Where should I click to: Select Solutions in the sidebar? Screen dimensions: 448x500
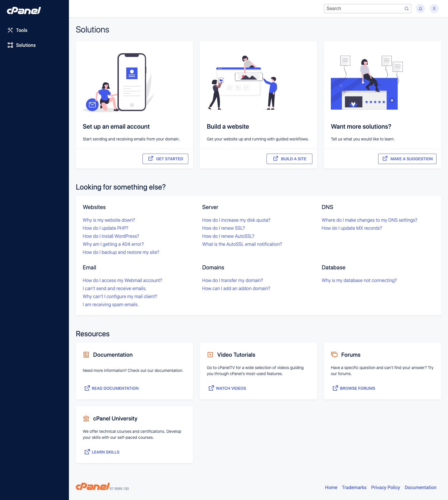[26, 45]
